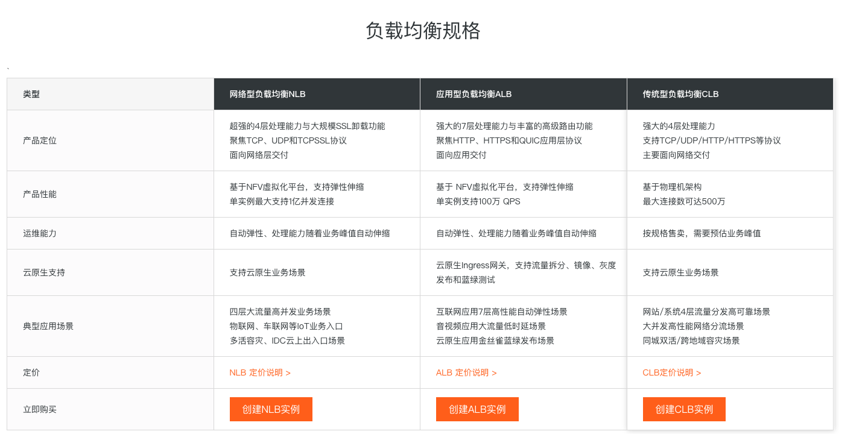Open the CLB定价说明 link
The width and height of the screenshot is (868, 443).
(672, 372)
